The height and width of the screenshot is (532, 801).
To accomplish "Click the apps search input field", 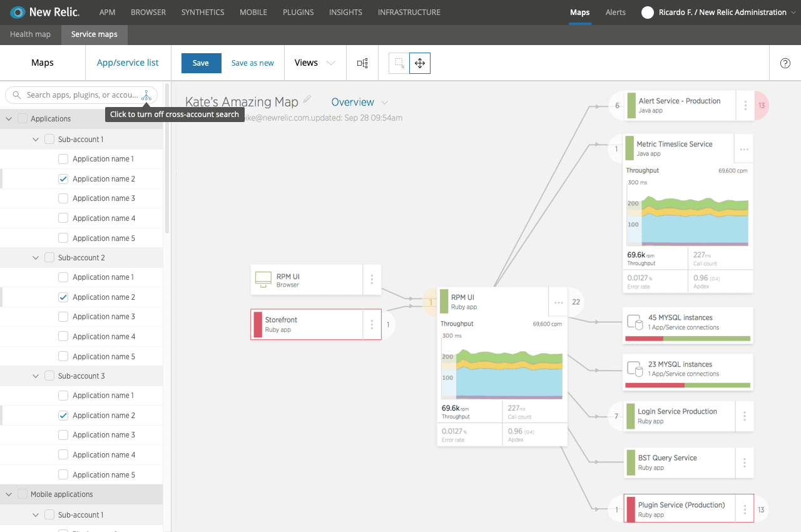I will point(81,95).
